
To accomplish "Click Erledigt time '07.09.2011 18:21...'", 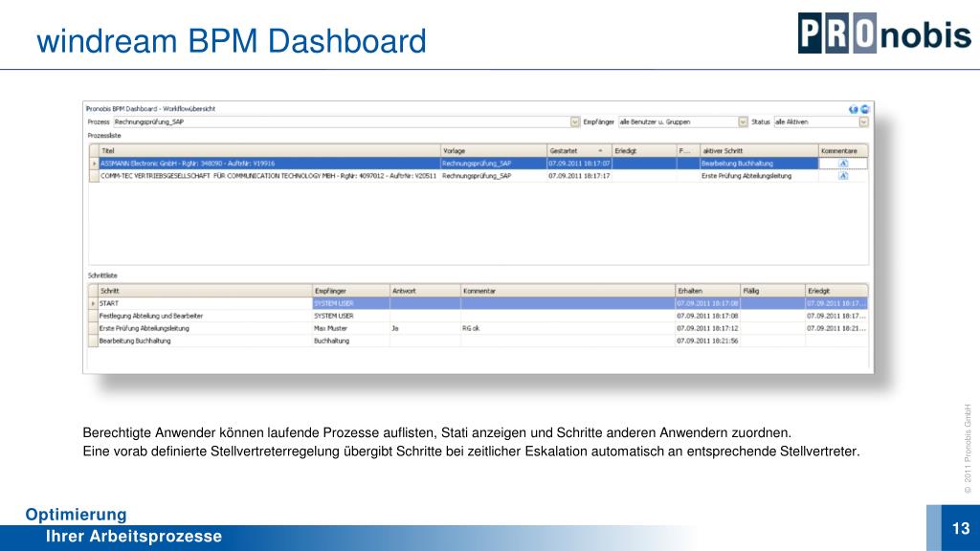I will (836, 329).
